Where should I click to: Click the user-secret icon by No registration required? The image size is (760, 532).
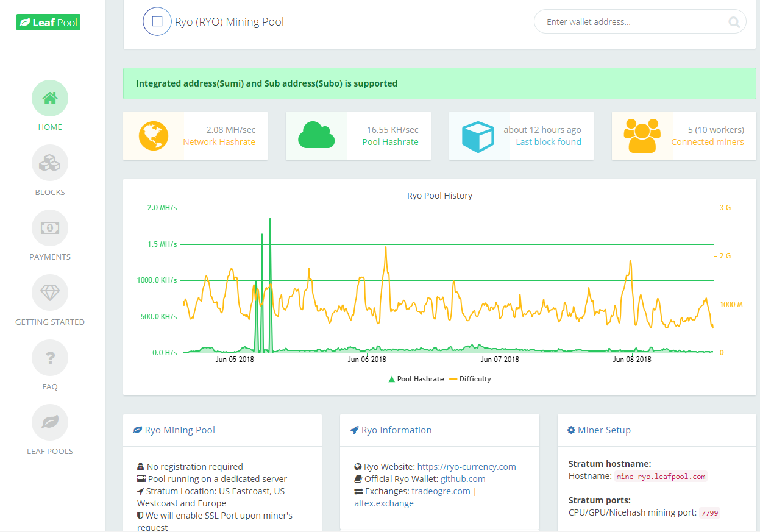pyautogui.click(x=141, y=467)
